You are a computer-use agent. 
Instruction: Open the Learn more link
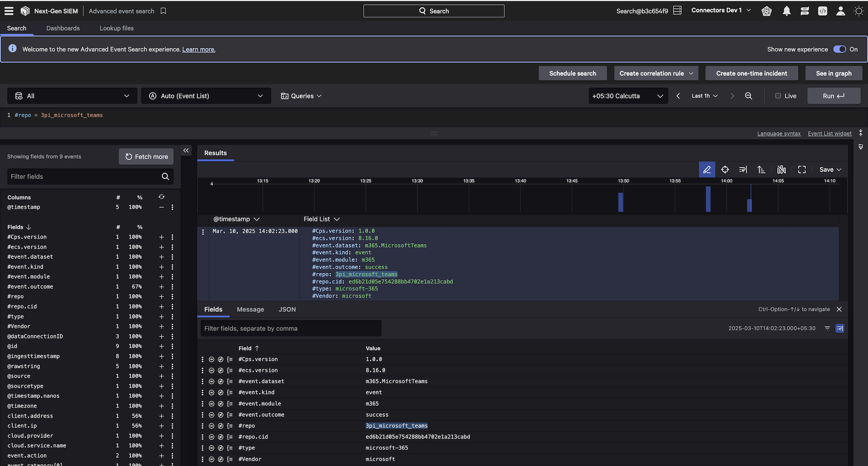point(198,49)
